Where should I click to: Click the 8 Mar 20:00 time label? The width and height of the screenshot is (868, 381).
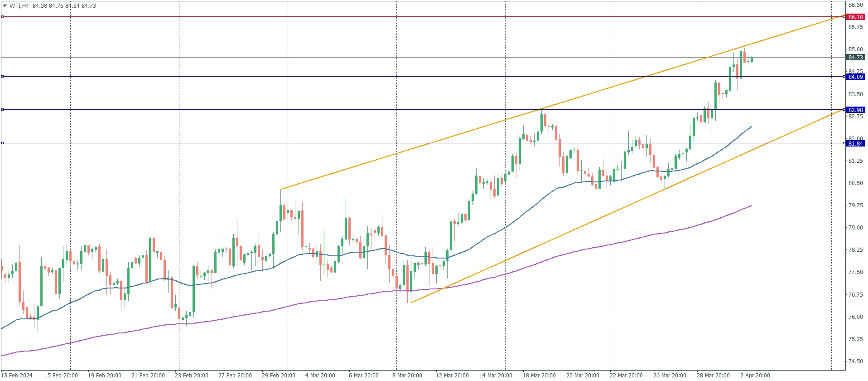point(407,375)
